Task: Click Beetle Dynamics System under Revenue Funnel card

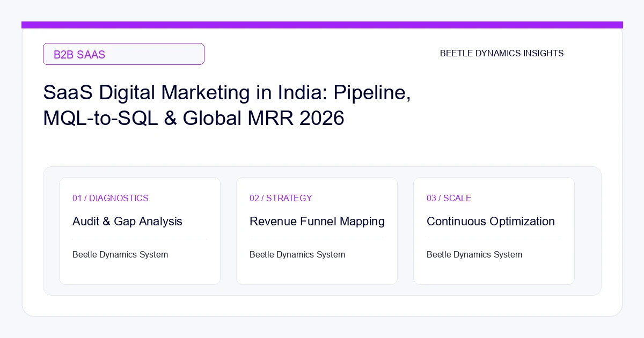Action: click(x=297, y=255)
